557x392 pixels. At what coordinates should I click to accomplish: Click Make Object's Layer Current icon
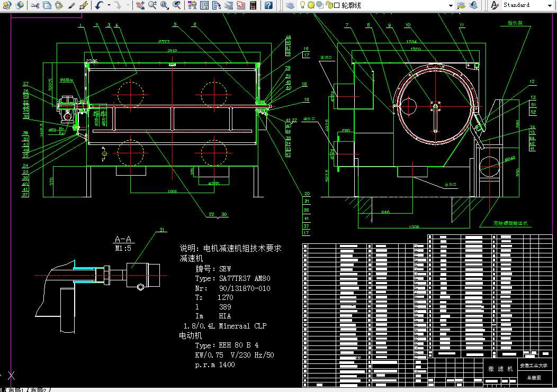(x=461, y=5)
